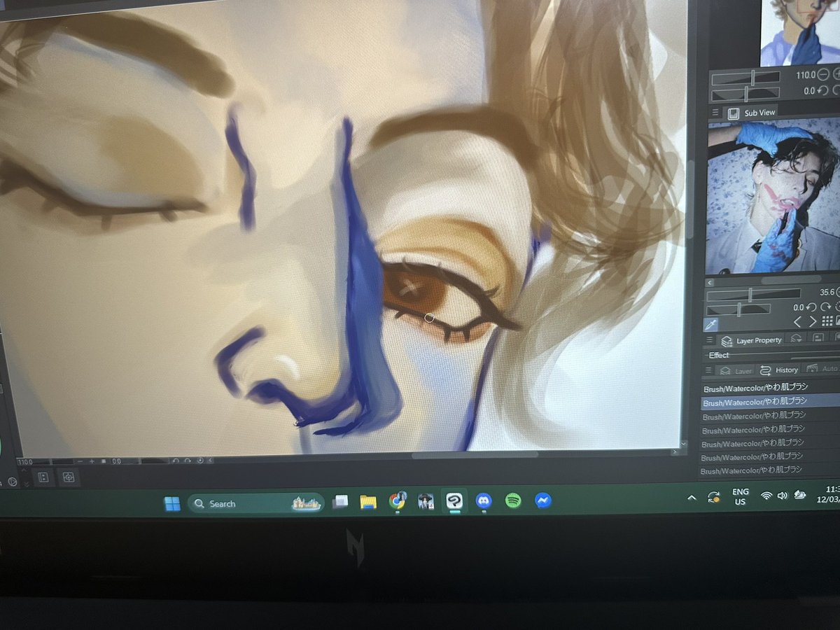
Task: Click the Sub View reference photo
Action: tap(771, 197)
